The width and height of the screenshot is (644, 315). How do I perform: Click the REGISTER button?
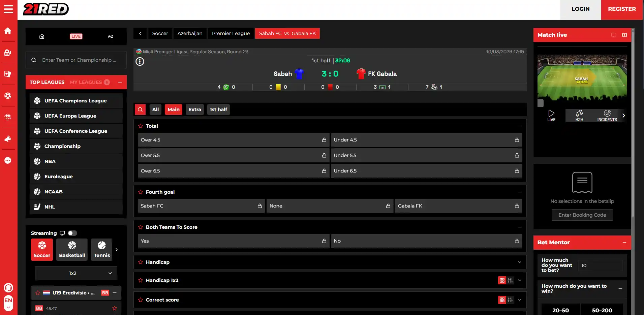pos(622,9)
